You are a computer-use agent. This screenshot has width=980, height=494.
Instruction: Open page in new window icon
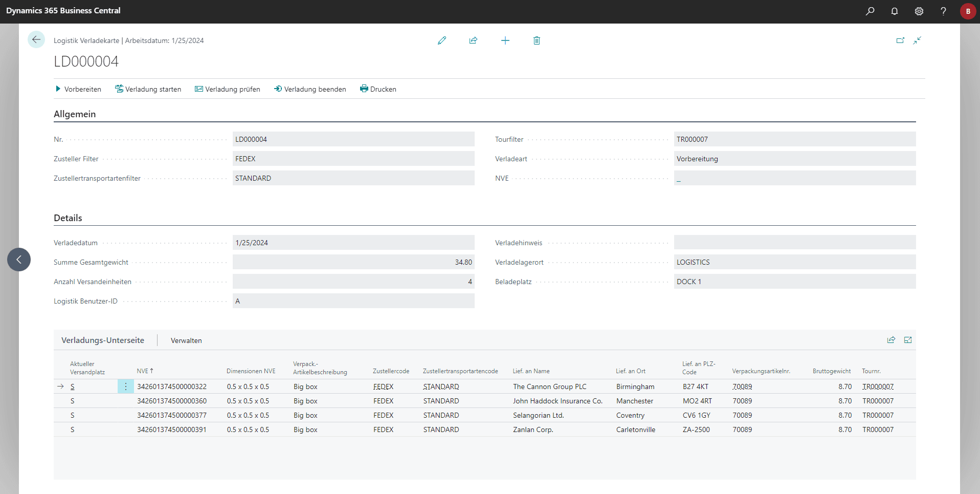pyautogui.click(x=900, y=40)
